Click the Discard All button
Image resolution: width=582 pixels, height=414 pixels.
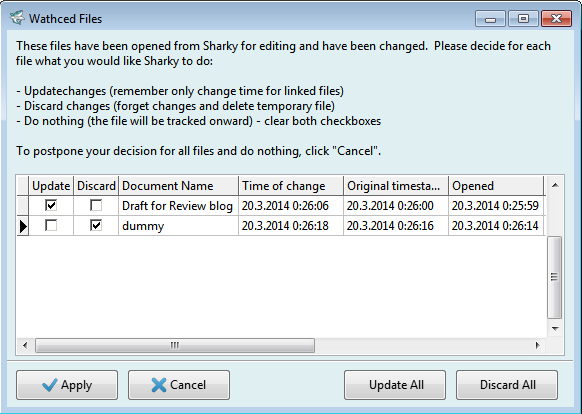click(x=507, y=385)
